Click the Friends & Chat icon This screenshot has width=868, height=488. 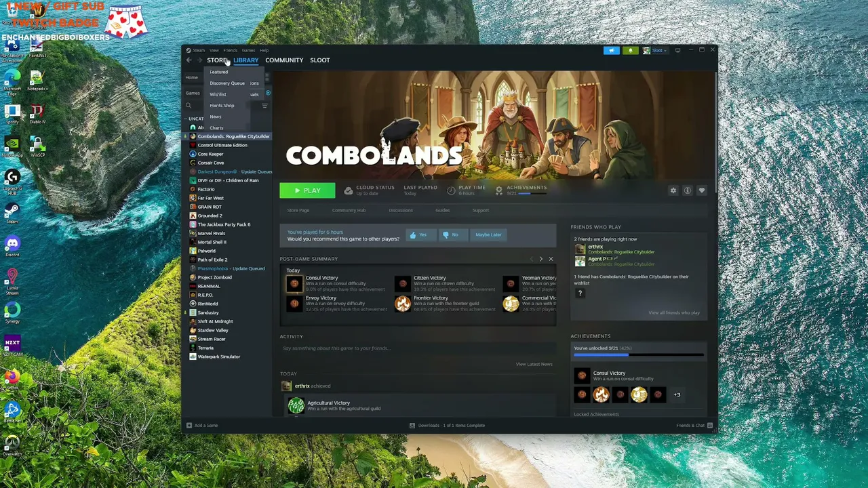710,426
